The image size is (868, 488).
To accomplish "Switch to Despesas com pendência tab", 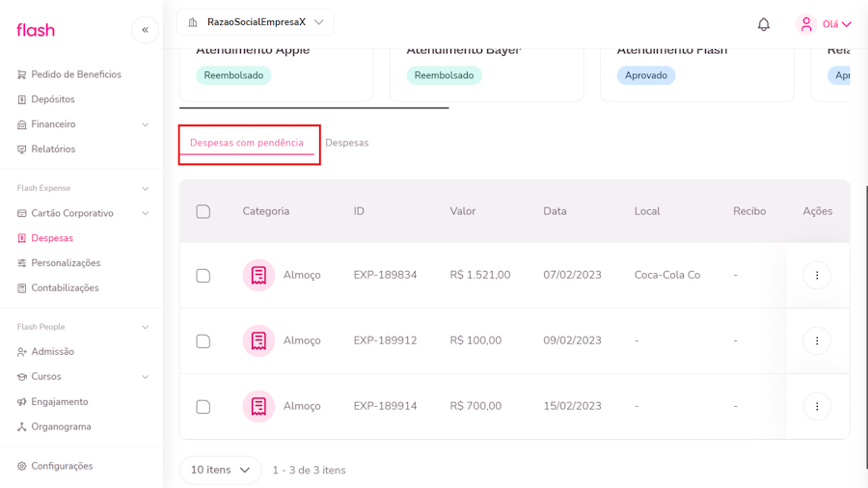I will [246, 143].
